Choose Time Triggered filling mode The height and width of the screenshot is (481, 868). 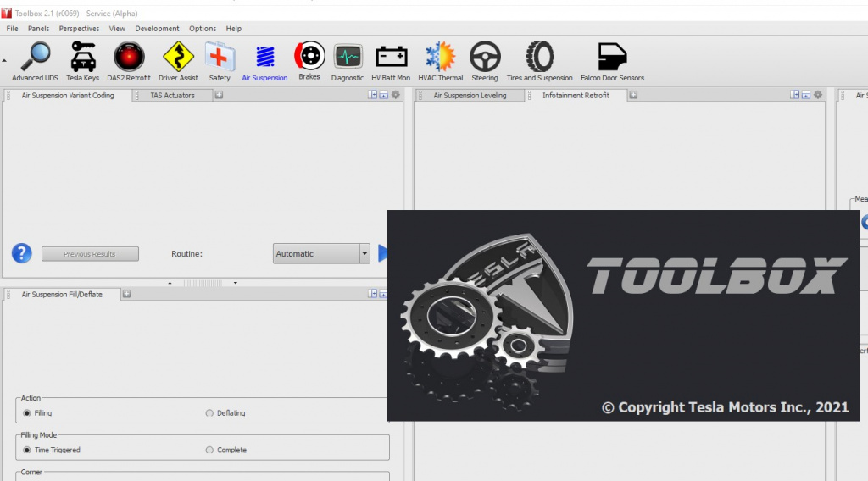coord(26,450)
